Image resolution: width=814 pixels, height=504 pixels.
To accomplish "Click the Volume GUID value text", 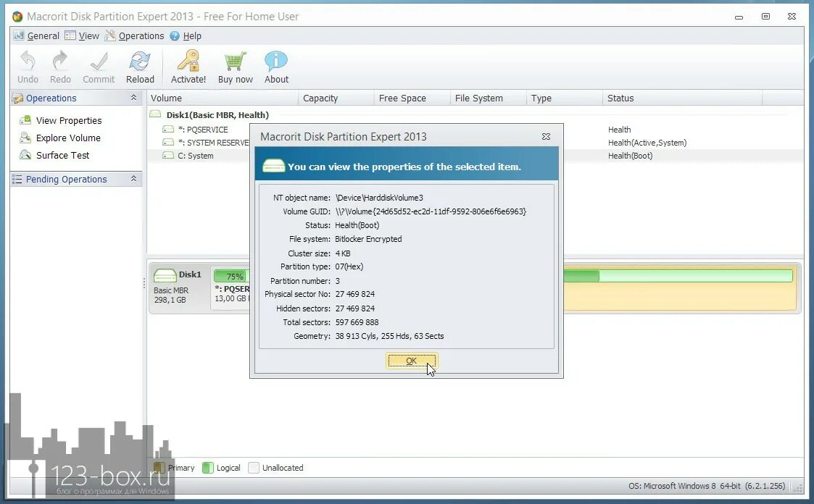I will (431, 211).
